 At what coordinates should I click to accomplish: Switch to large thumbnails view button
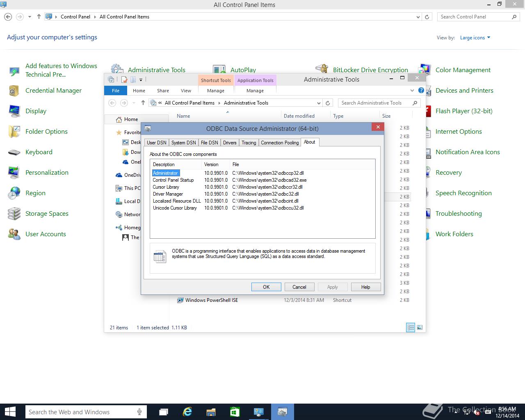click(x=420, y=327)
